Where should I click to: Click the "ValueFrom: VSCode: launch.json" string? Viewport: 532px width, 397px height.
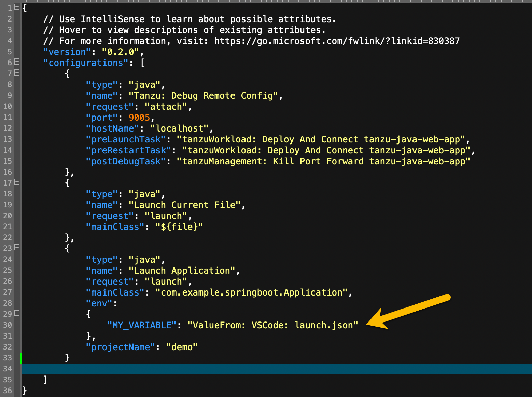coord(272,325)
